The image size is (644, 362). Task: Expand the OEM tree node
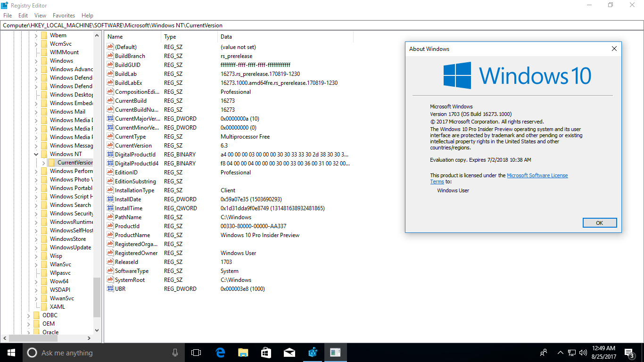pyautogui.click(x=29, y=324)
